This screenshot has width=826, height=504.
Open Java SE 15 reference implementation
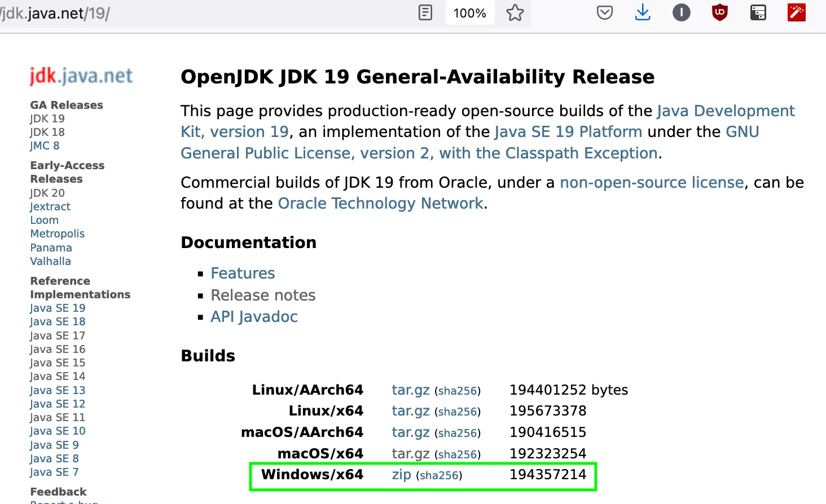click(x=58, y=362)
